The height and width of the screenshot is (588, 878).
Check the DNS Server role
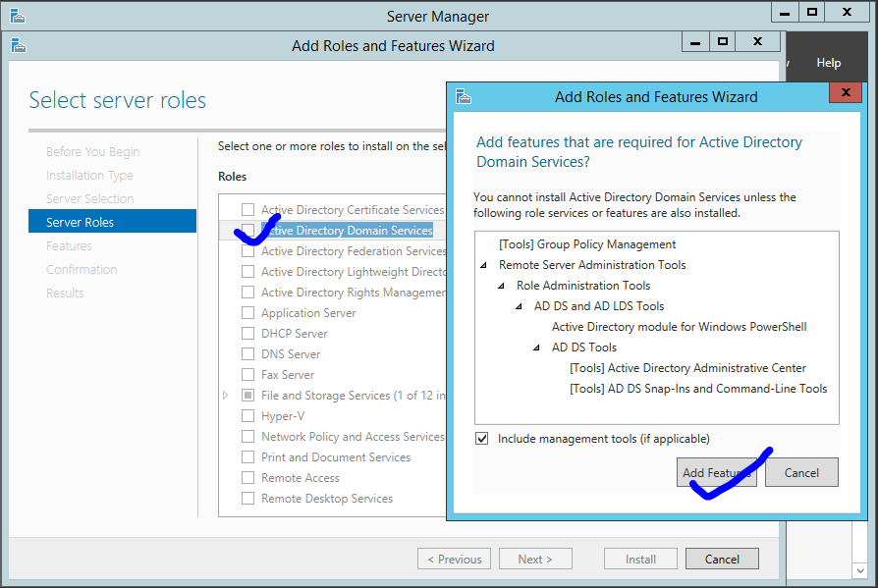tap(247, 354)
